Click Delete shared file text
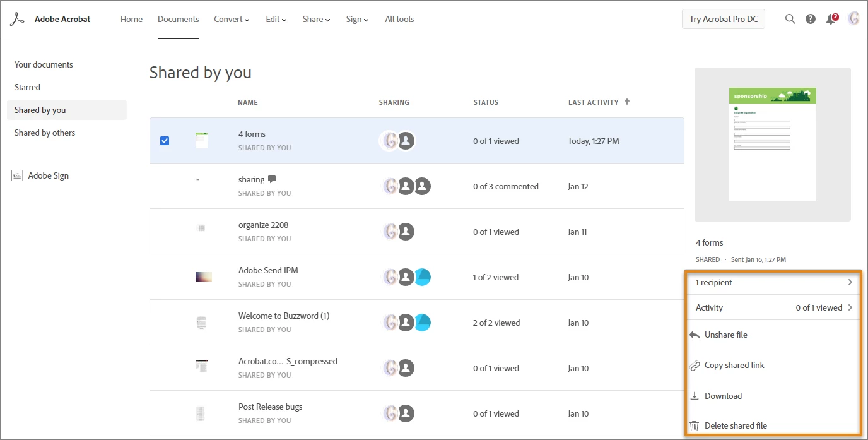The width and height of the screenshot is (868, 440). point(736,425)
